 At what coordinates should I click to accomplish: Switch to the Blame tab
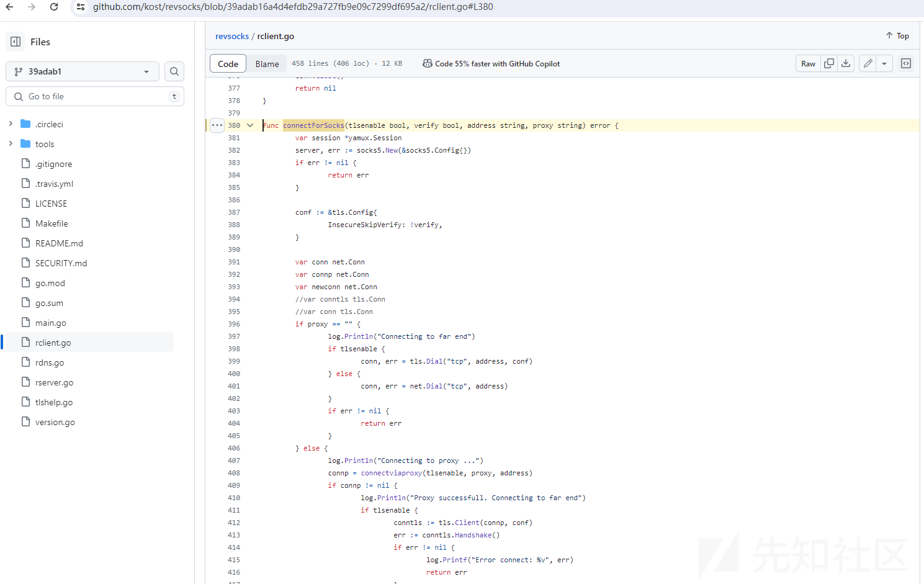click(x=267, y=64)
